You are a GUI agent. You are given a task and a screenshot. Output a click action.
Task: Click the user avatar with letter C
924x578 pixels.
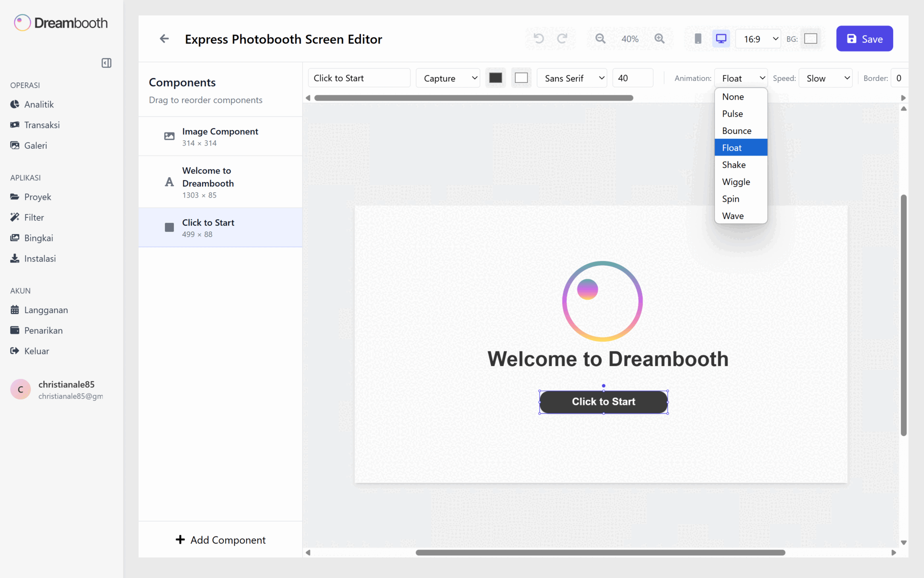21,390
